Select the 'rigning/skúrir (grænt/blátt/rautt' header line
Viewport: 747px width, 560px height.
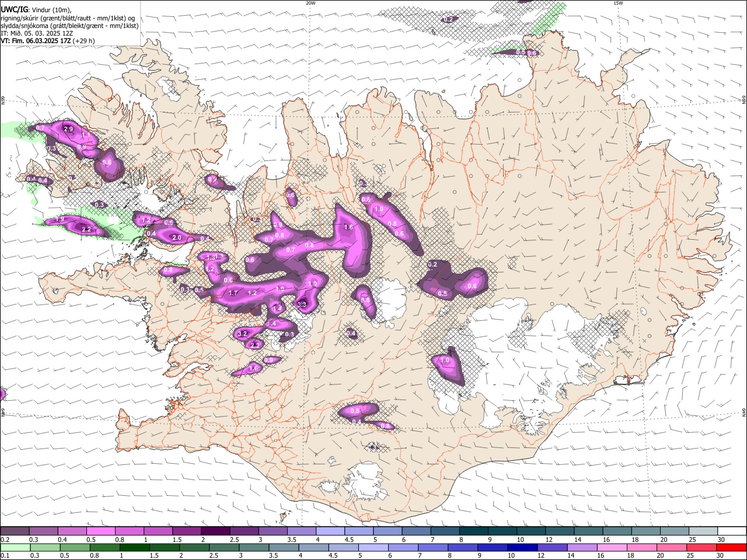pos(68,18)
